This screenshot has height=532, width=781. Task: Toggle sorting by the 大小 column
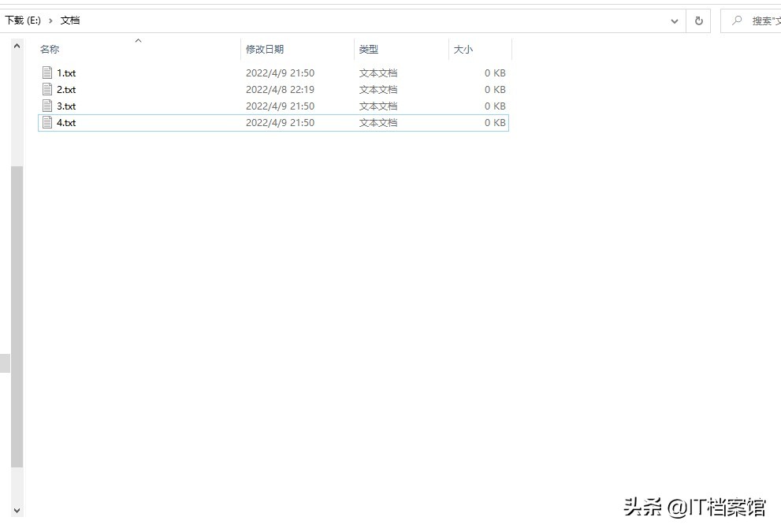(x=462, y=49)
